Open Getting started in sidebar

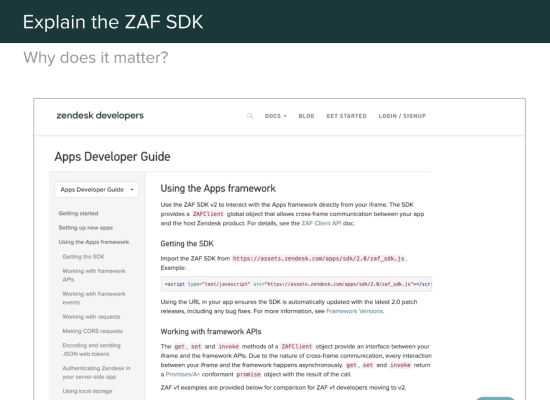point(78,213)
